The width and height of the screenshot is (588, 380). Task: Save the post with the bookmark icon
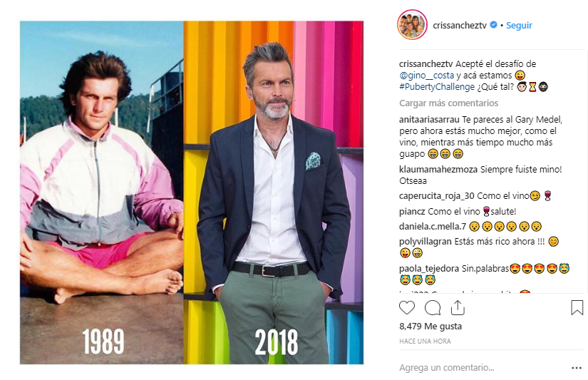click(x=577, y=307)
